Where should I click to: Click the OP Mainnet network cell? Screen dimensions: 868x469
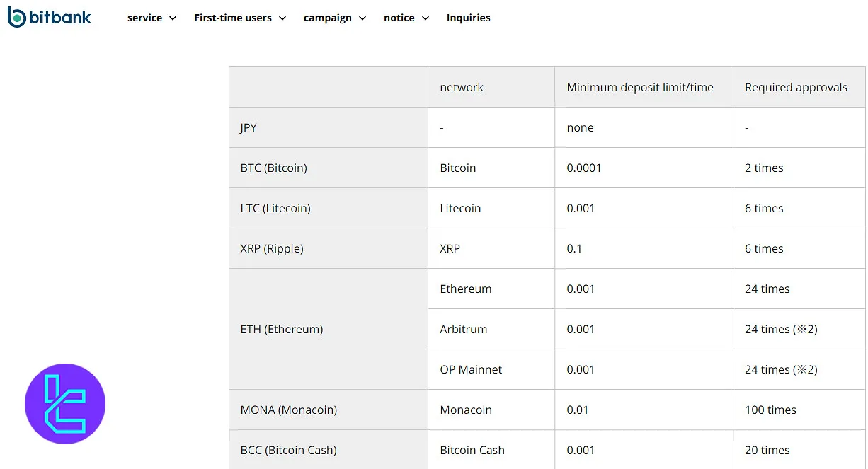pyautogui.click(x=471, y=369)
